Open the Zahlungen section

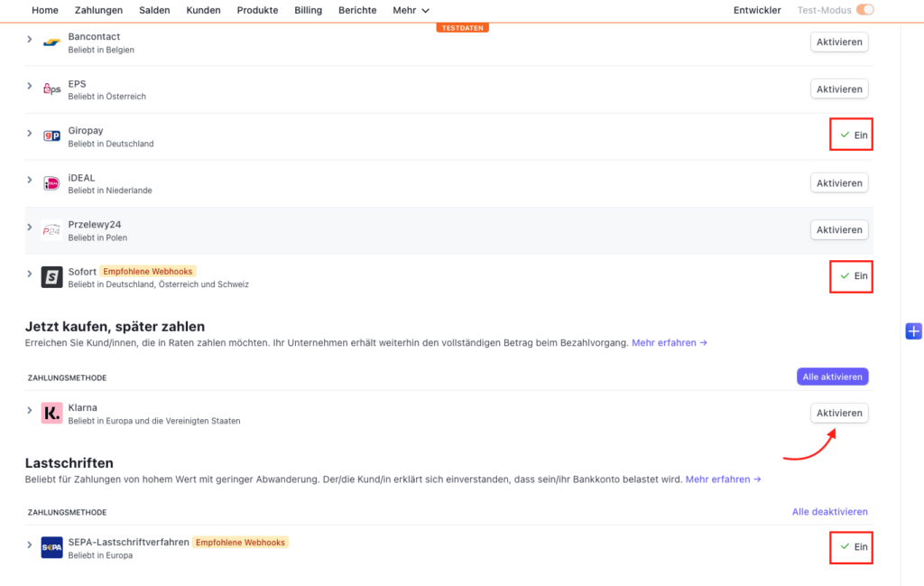point(98,10)
